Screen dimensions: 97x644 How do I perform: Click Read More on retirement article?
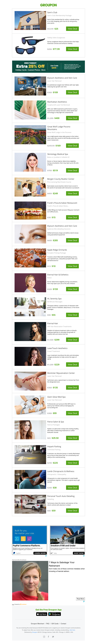(x=81, y=599)
